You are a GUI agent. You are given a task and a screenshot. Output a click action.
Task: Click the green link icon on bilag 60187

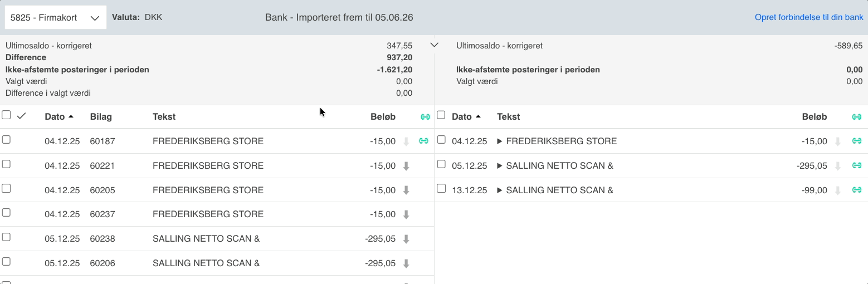tap(423, 141)
